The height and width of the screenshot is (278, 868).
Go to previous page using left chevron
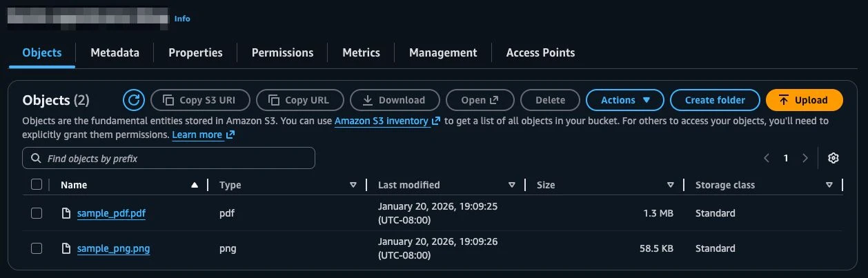coord(767,158)
